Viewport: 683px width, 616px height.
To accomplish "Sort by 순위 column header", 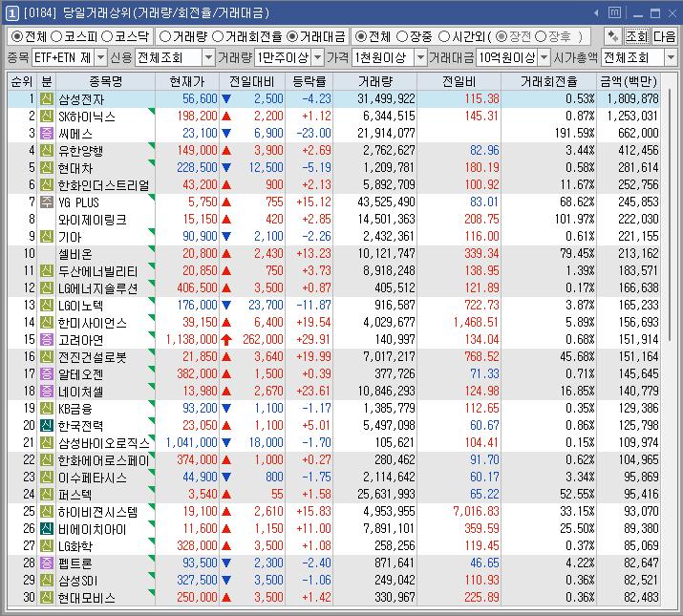I will tap(22, 81).
